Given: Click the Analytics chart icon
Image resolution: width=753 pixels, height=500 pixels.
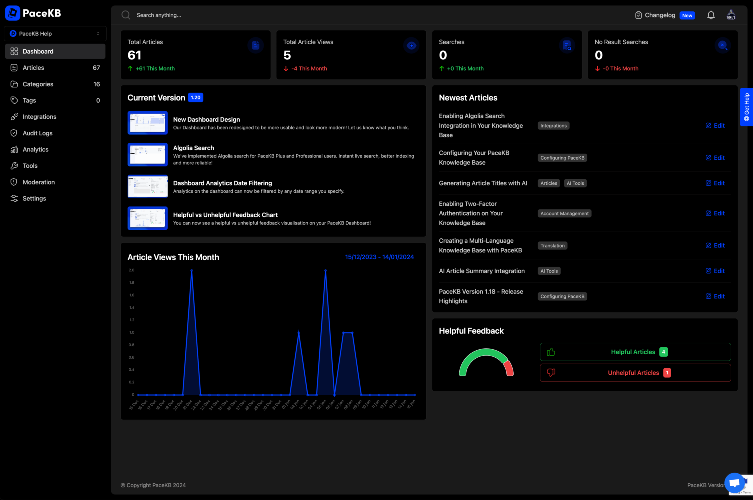Looking at the screenshot, I should 14,149.
